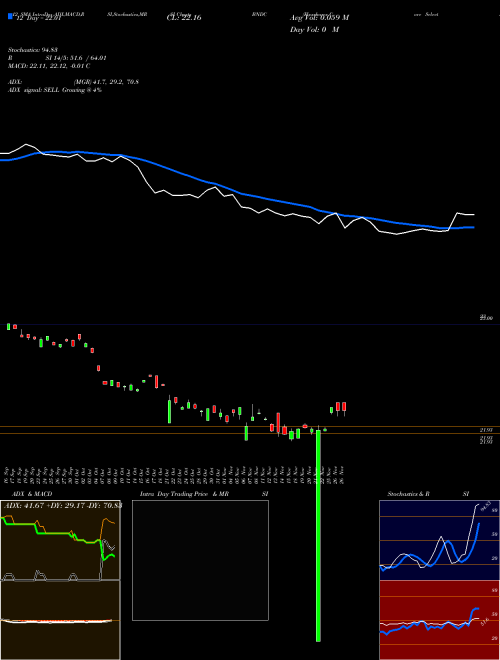Click the navy Stochastics chart panel
This screenshot has width=500, height=660.
click(x=439, y=540)
